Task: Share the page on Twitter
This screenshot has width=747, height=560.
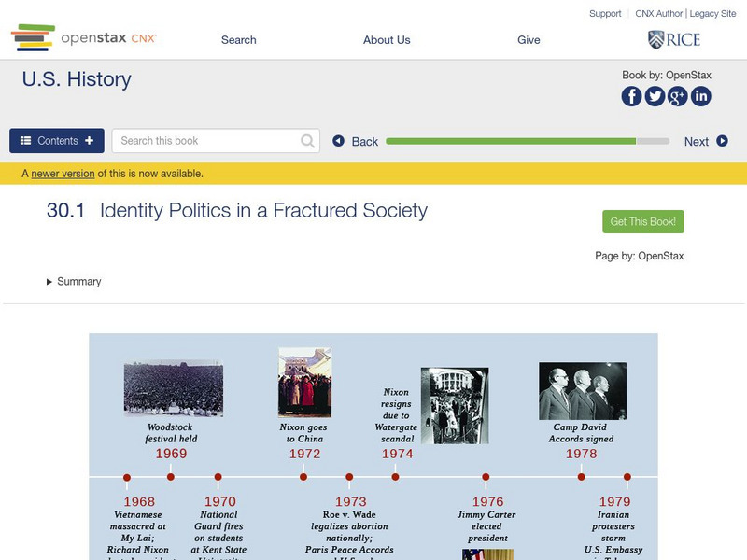Action: [x=655, y=94]
